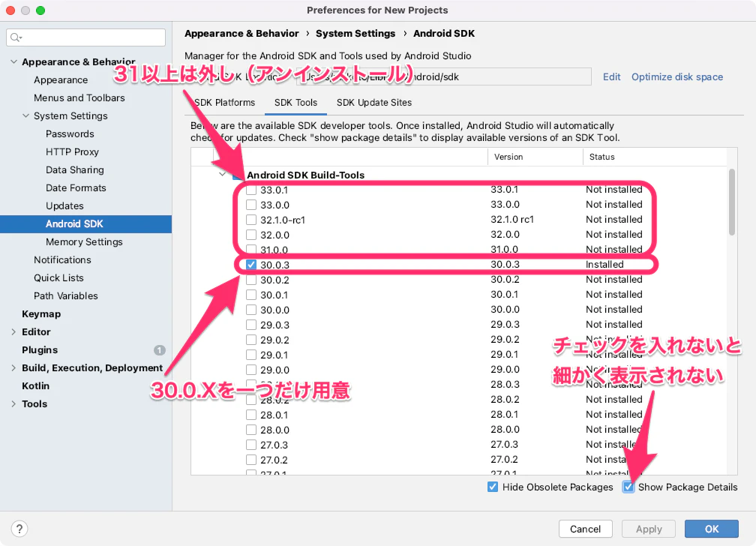Click the 32.1.0 rc1 version cell
This screenshot has width=756, height=546.
click(512, 220)
